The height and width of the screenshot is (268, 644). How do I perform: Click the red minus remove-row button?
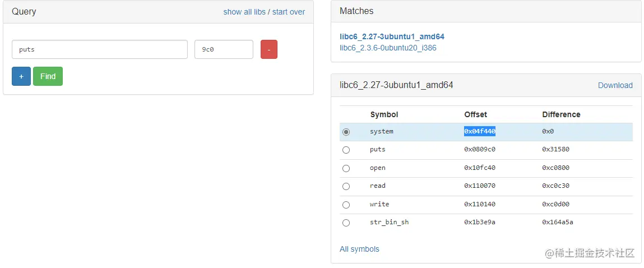268,49
